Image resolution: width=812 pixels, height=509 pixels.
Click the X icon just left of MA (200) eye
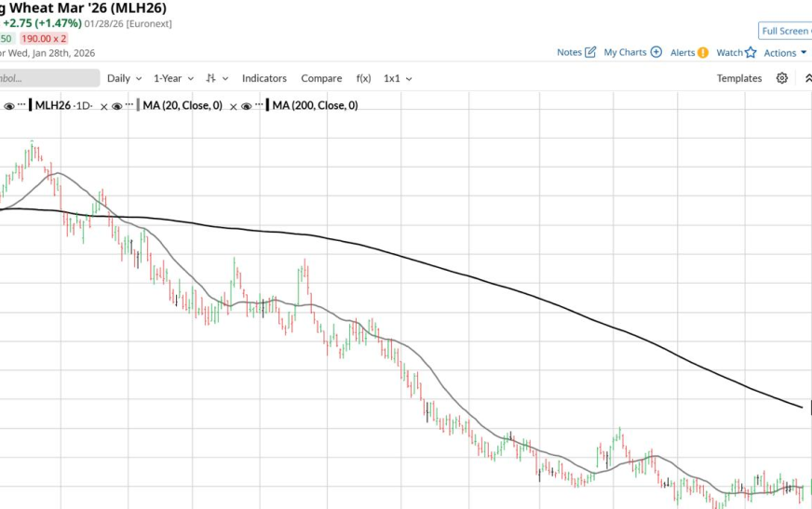pyautogui.click(x=234, y=107)
